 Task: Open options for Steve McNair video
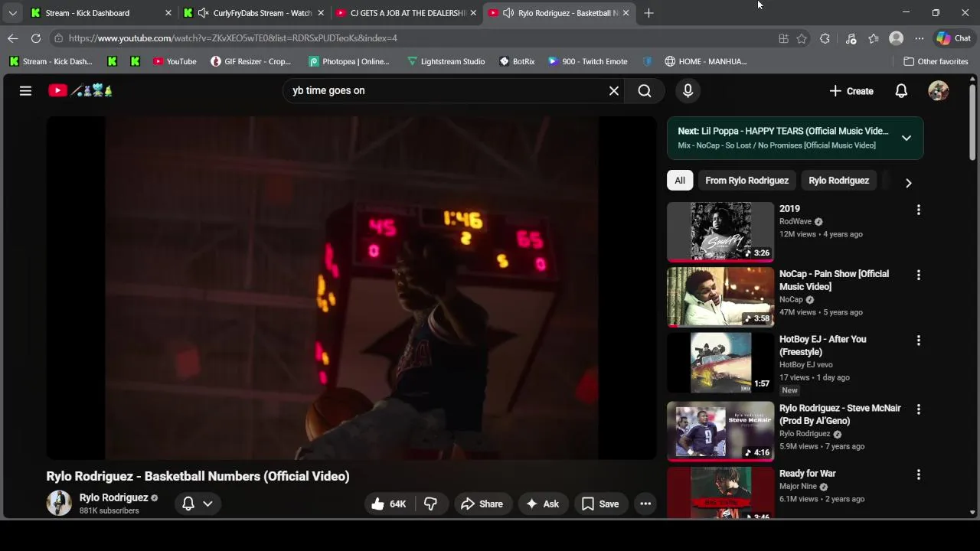(x=918, y=409)
